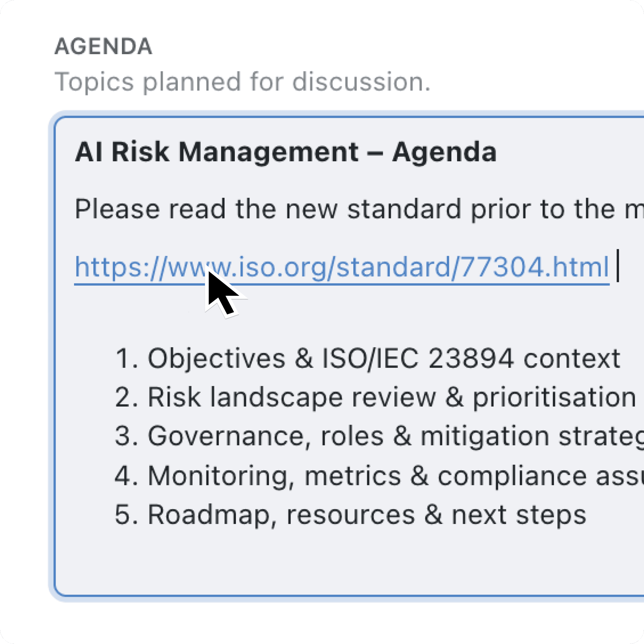Click the 'Topics planned for discussion.' description

(242, 82)
